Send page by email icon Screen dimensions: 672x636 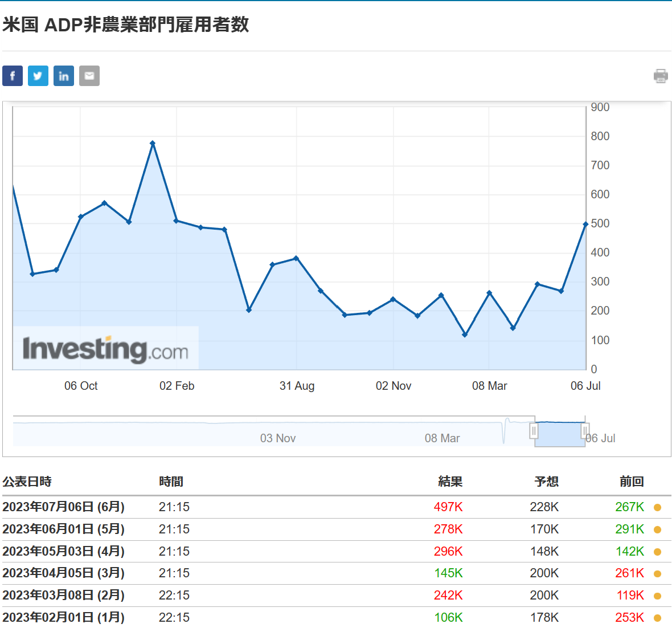pos(89,76)
